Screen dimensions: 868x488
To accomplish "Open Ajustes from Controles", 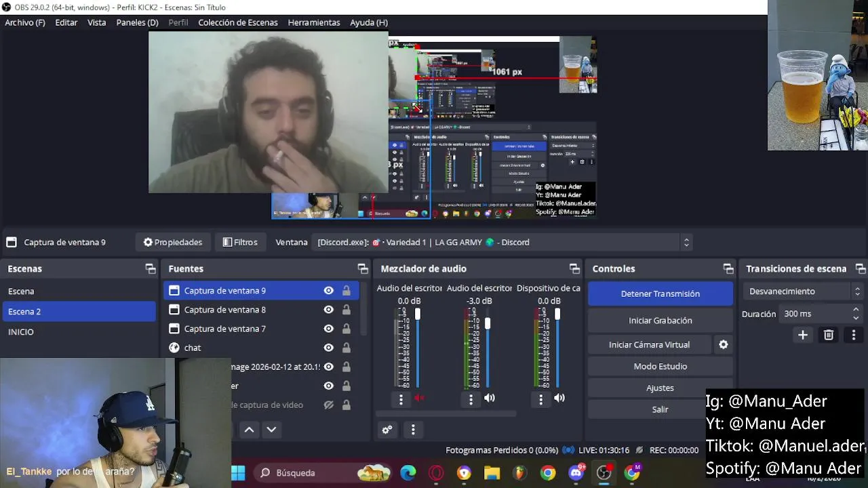I will pyautogui.click(x=660, y=388).
